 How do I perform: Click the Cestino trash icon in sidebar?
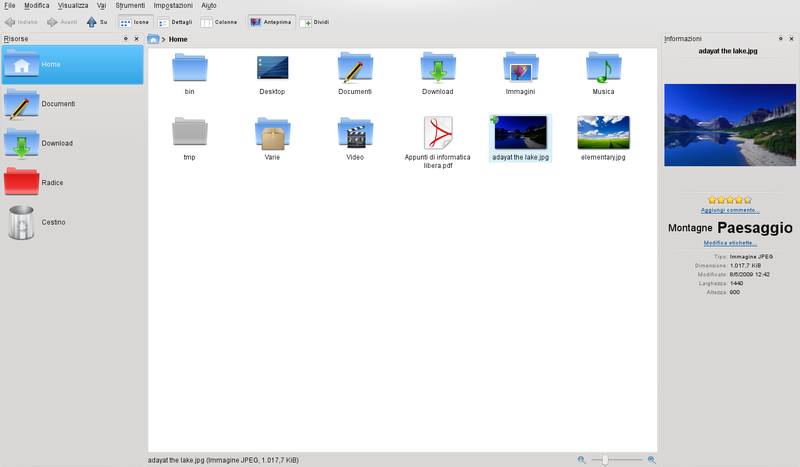[x=22, y=222]
